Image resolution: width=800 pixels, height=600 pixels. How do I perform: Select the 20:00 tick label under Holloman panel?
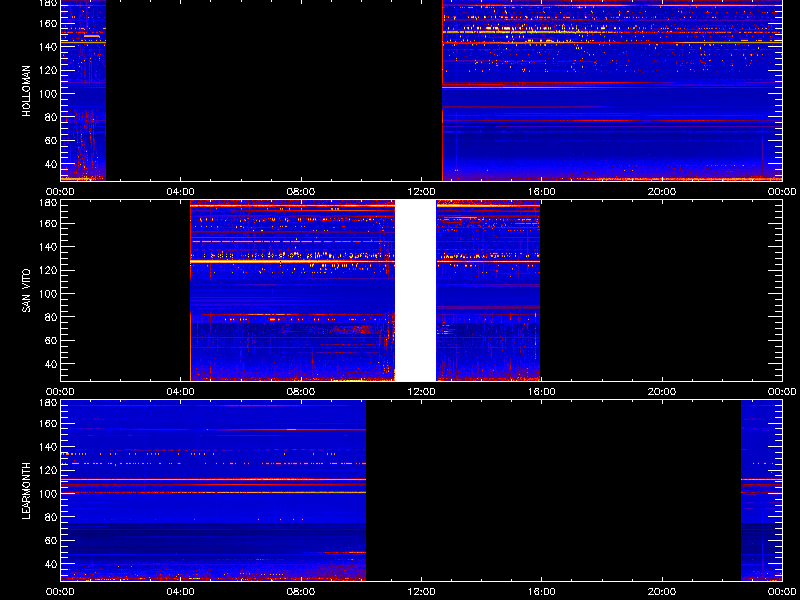662,192
